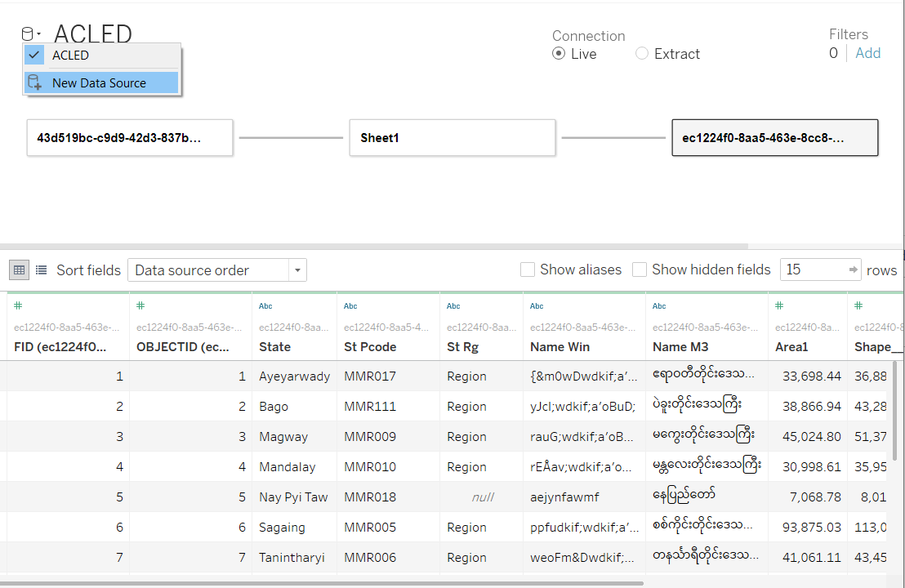
Task: Click the data source database icon
Action: pos(28,34)
